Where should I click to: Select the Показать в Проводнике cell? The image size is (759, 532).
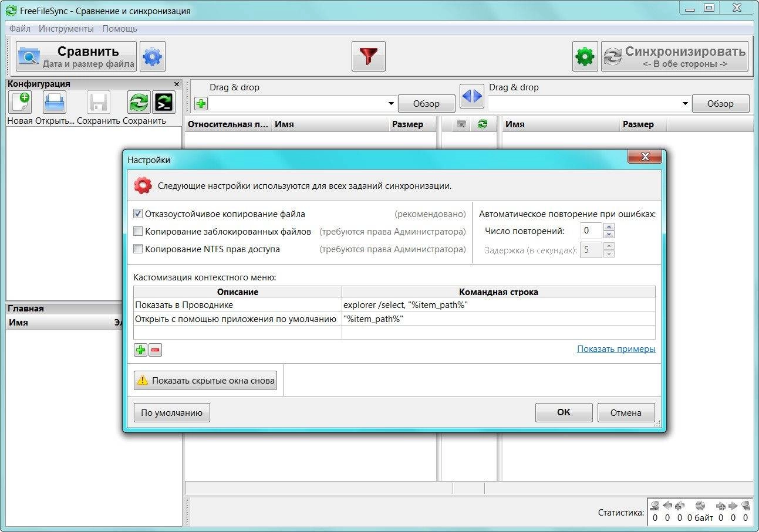tap(238, 304)
